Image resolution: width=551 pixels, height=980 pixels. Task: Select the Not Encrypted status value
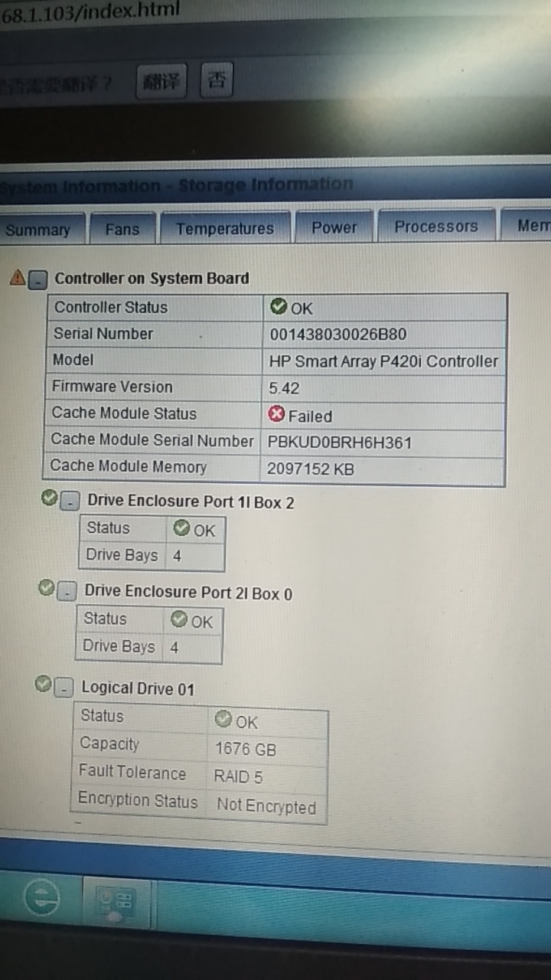pos(266,805)
